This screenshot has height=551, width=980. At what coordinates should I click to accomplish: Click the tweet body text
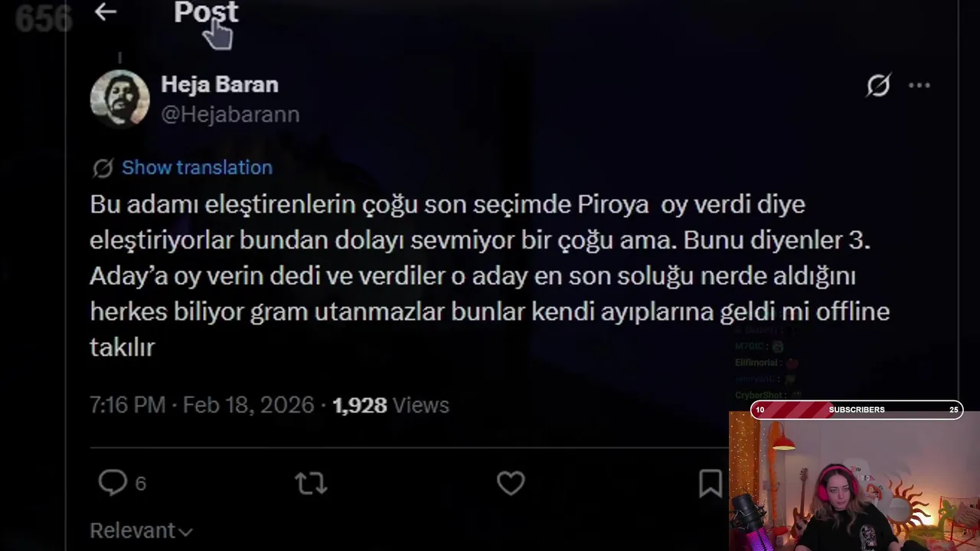(490, 275)
